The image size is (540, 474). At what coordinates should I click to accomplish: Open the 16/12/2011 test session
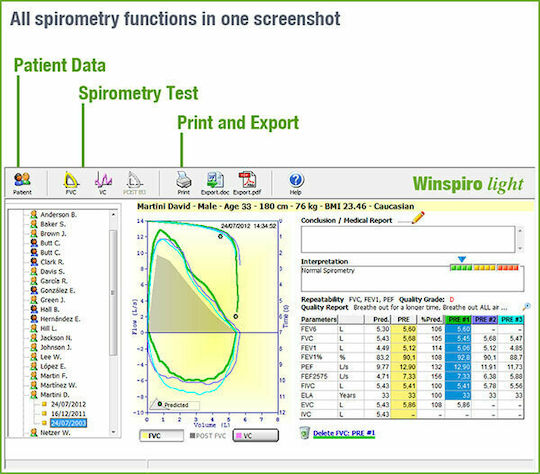pyautogui.click(x=68, y=414)
